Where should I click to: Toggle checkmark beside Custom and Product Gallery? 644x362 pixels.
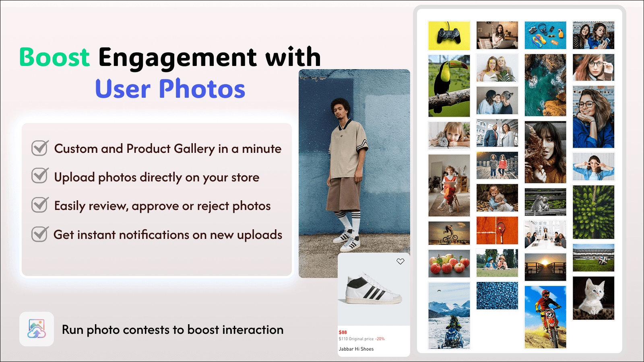point(40,148)
